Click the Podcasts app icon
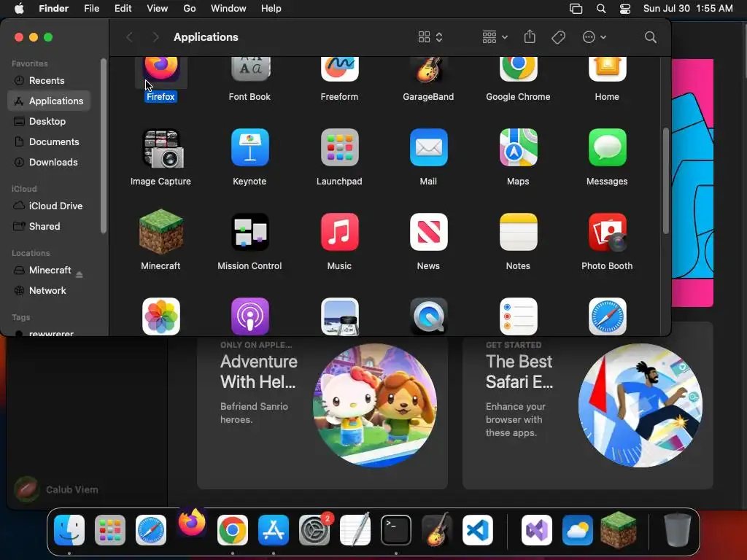Image resolution: width=747 pixels, height=560 pixels. coord(250,316)
